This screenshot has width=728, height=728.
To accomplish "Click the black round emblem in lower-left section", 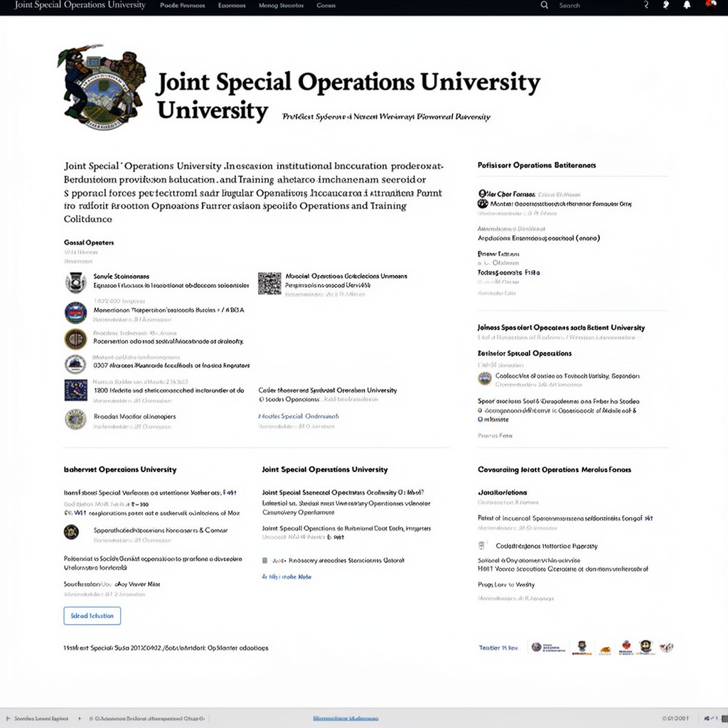I will click(72, 532).
